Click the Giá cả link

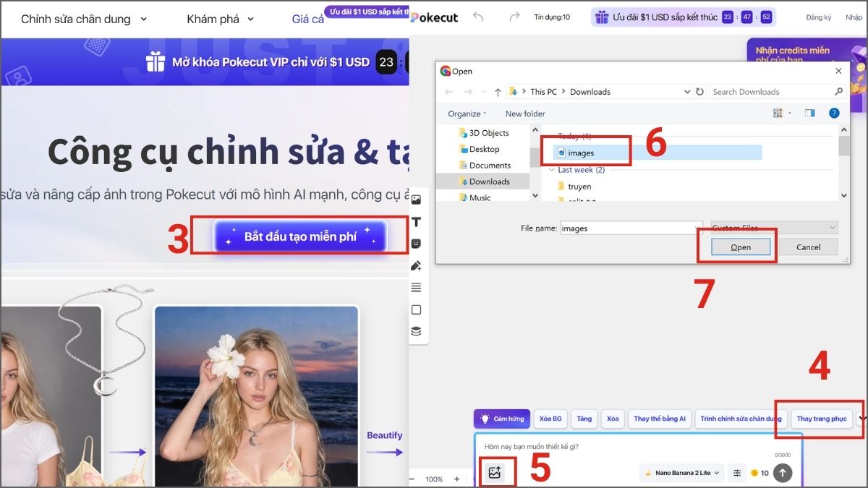point(308,19)
